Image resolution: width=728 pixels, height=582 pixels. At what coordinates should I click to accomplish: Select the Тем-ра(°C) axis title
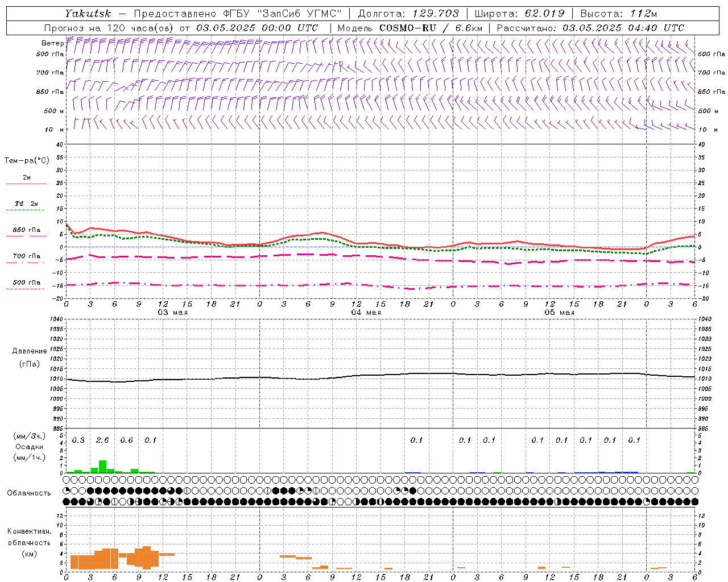coord(27,161)
